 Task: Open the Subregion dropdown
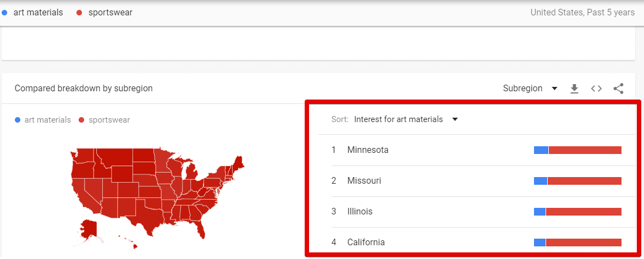click(x=530, y=89)
